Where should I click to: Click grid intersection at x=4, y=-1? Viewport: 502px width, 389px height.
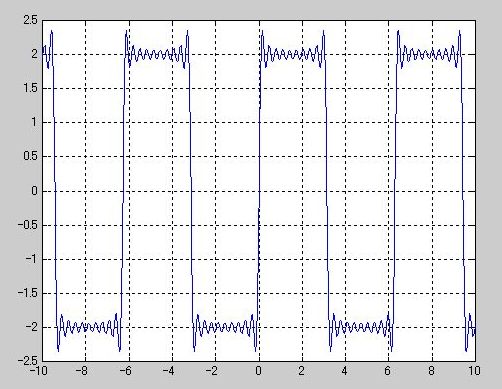coord(345,259)
